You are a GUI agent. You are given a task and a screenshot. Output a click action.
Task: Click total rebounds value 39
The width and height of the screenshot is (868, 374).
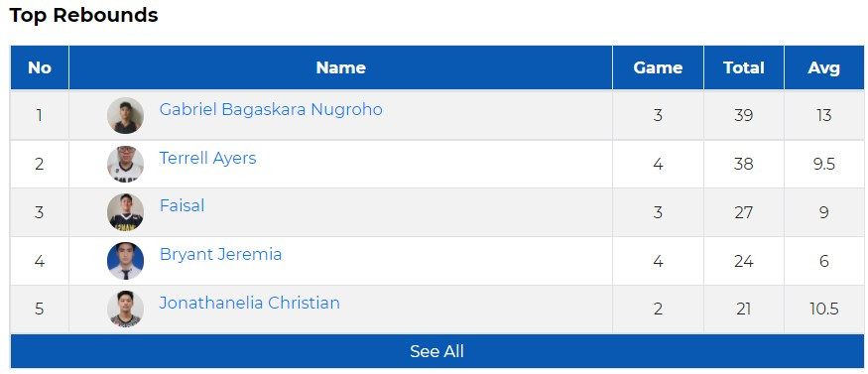click(743, 116)
